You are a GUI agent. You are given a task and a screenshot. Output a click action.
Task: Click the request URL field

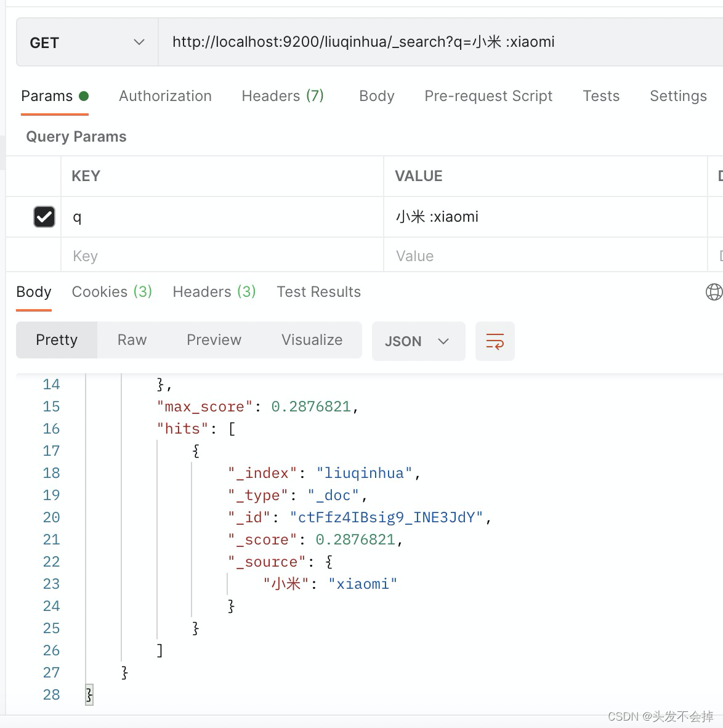pyautogui.click(x=440, y=42)
